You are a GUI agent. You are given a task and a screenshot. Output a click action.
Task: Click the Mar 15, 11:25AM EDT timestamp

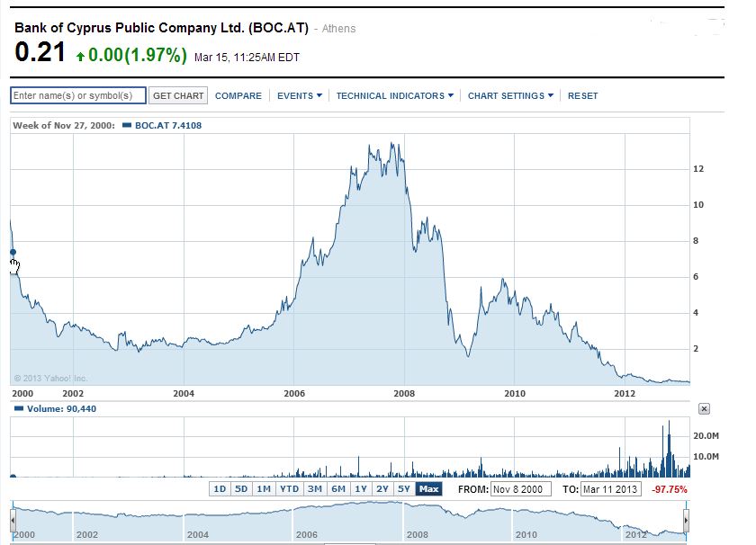(247, 58)
